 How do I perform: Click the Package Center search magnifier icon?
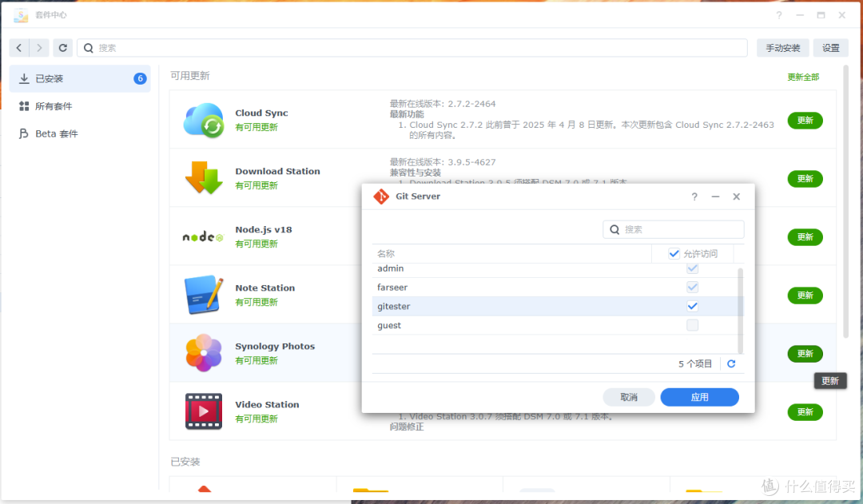pos(89,48)
